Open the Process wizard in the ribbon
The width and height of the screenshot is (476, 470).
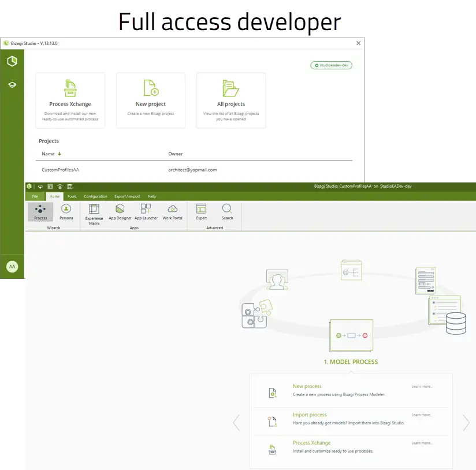tap(40, 212)
